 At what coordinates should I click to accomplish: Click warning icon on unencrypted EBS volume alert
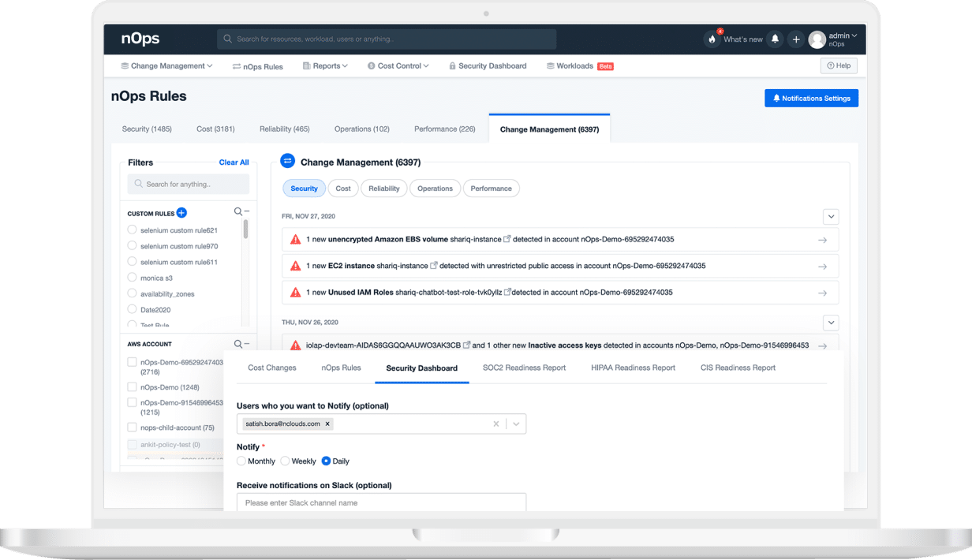point(296,239)
